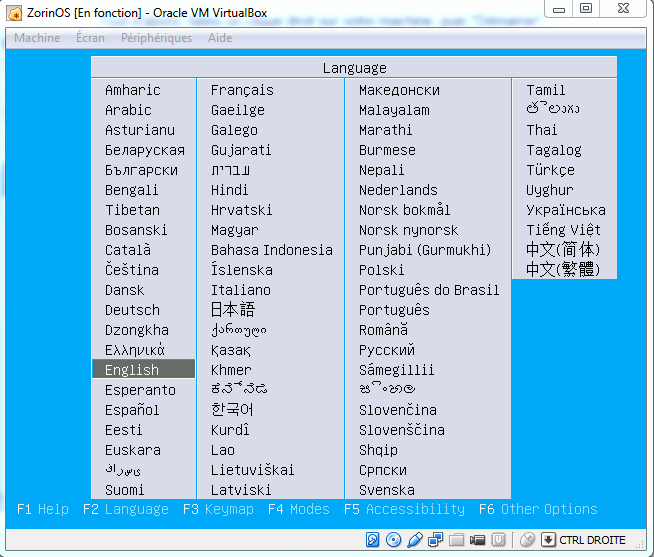Screen dimensions: 654x557
Task: Select Latviski language
Action: [241, 490]
